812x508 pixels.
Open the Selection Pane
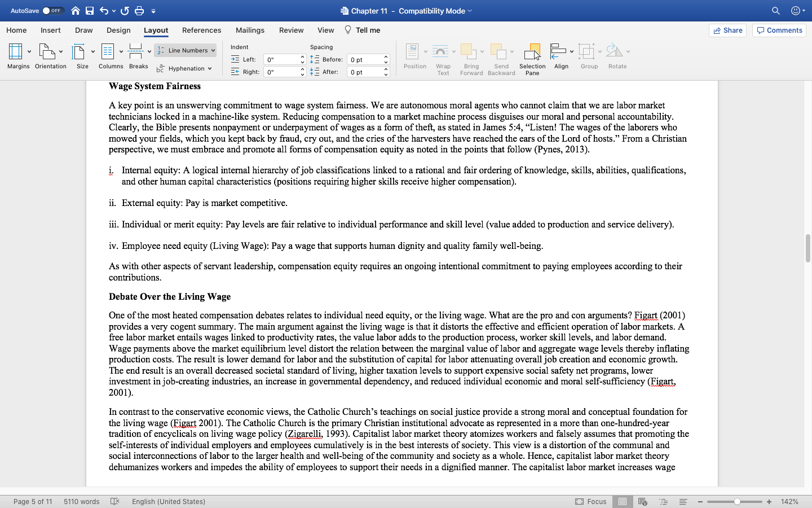coord(532,59)
